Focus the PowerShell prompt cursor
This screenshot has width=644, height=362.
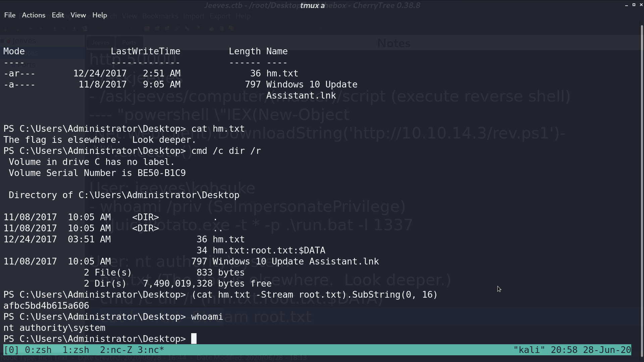[194, 339]
